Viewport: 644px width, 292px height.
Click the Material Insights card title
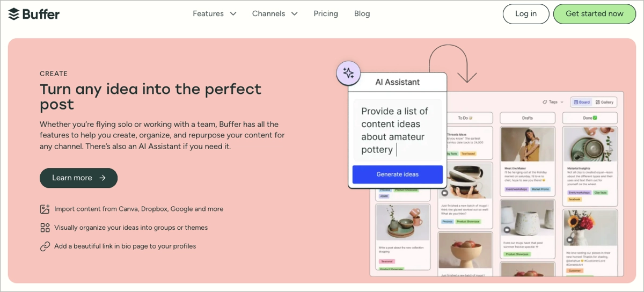(x=579, y=168)
